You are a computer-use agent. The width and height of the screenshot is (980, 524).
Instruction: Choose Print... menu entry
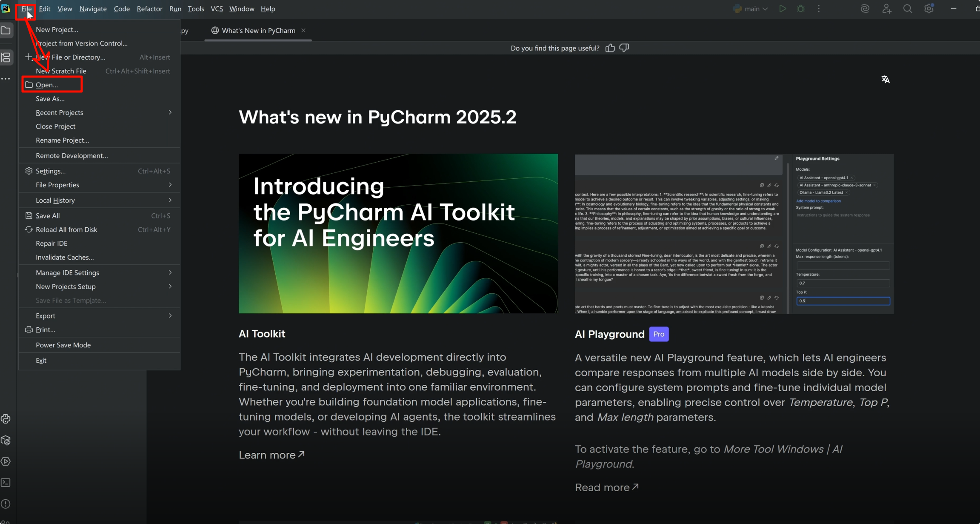tap(99, 329)
